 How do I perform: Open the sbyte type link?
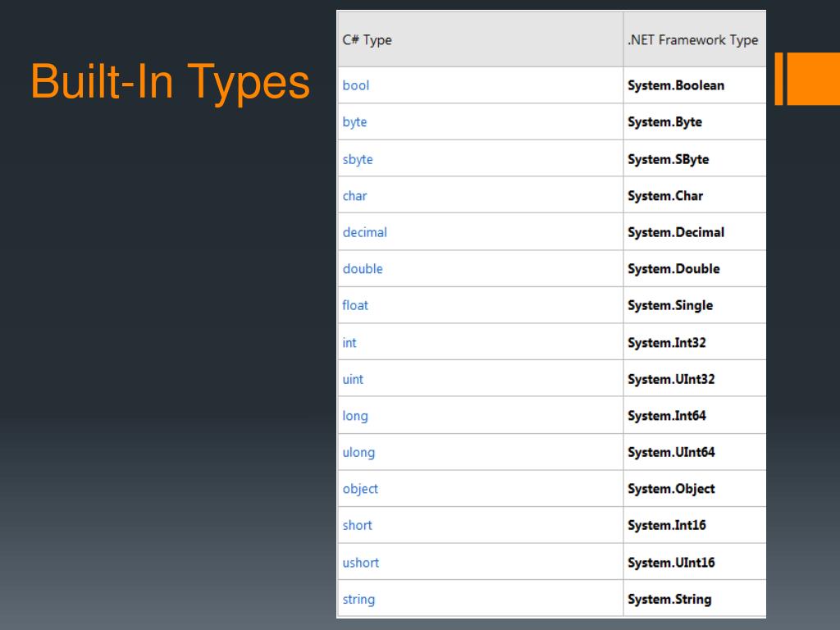point(358,160)
